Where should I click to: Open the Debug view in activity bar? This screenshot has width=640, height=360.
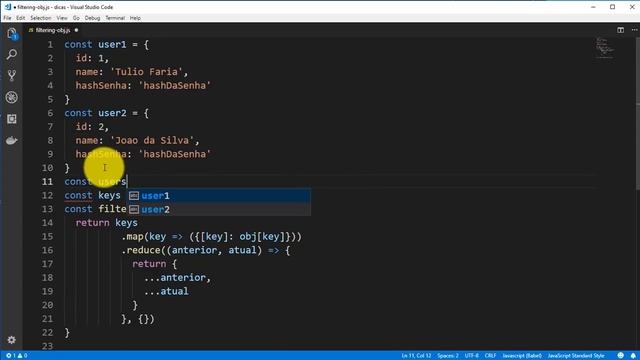coord(11,97)
